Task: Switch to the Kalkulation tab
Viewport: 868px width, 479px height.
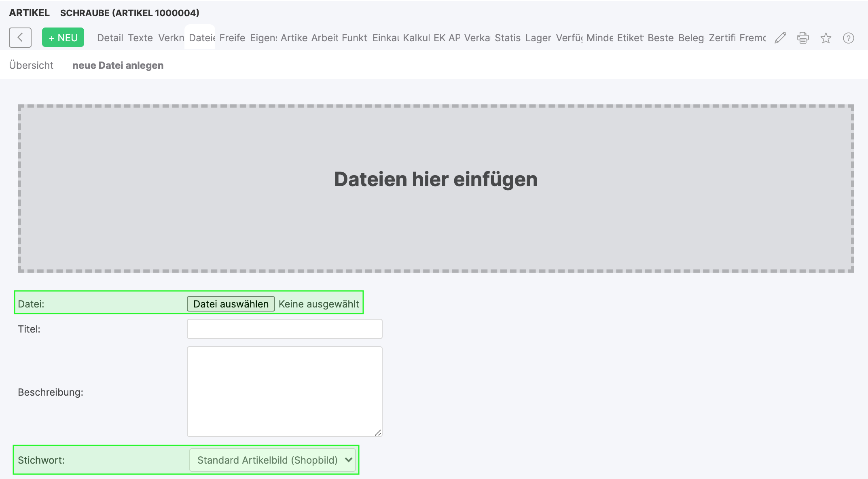Action: [x=416, y=38]
